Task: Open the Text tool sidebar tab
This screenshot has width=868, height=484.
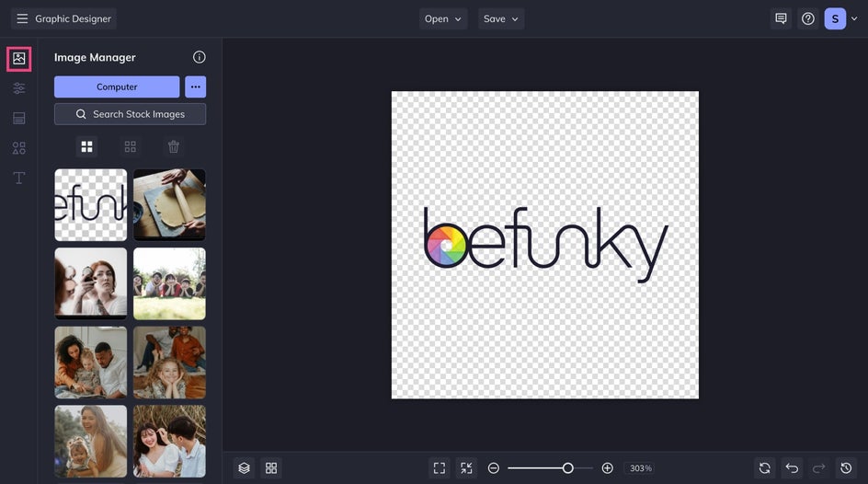Action: pyautogui.click(x=18, y=178)
